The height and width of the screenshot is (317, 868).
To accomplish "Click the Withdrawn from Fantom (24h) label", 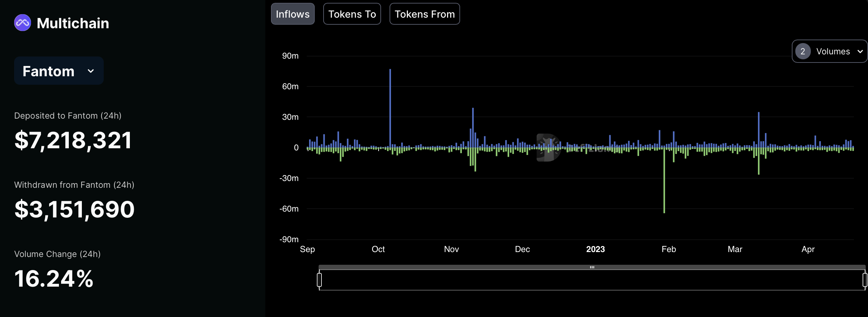I will pos(74,185).
